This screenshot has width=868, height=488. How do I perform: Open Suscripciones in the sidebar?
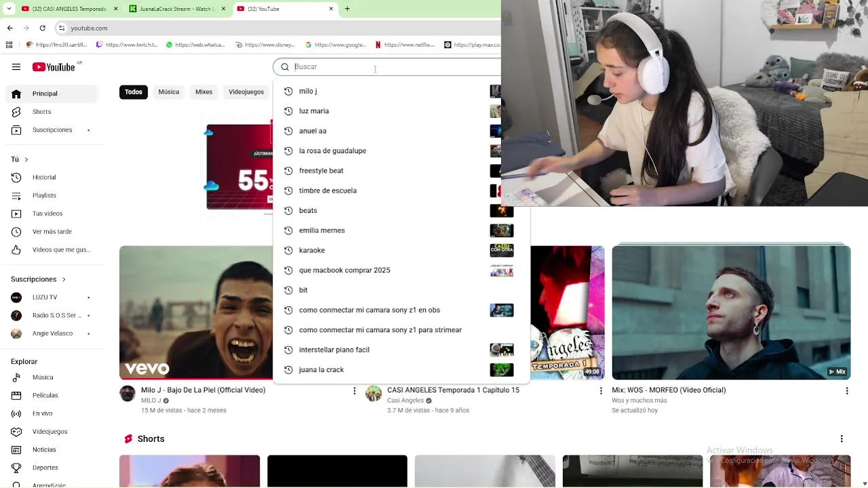click(52, 129)
